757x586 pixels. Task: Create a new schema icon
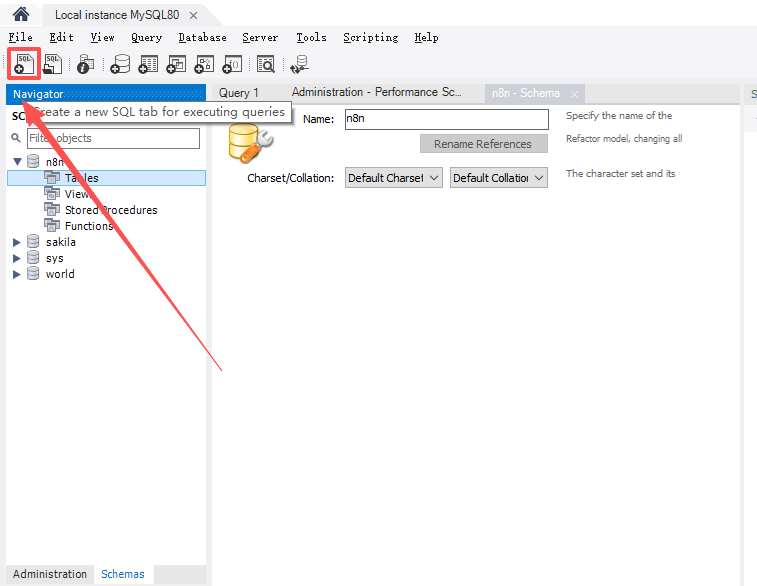click(x=120, y=64)
